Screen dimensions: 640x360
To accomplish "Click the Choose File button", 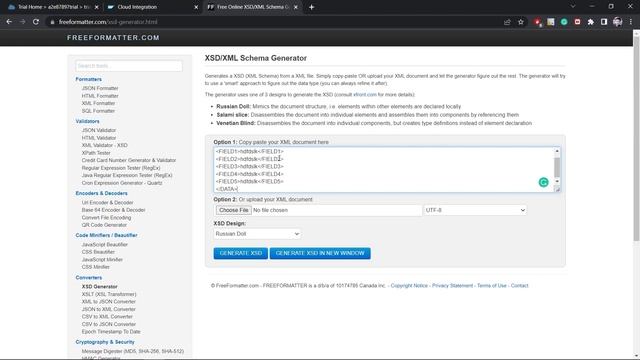I will pyautogui.click(x=233, y=210).
